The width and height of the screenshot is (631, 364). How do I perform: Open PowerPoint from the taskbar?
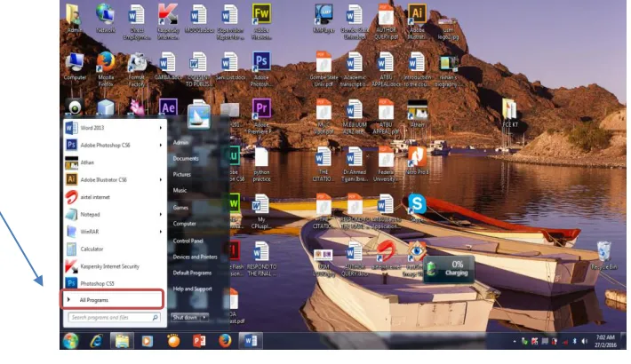click(199, 341)
